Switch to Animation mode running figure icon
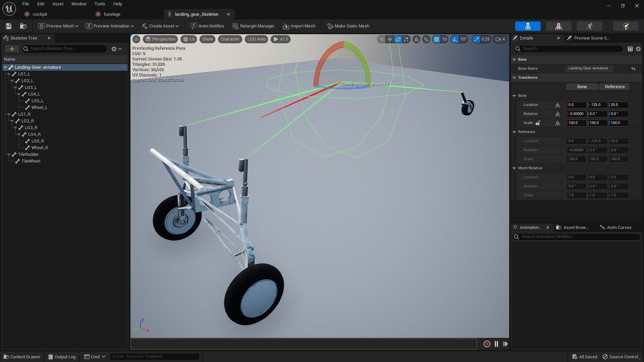644x362 pixels. [x=589, y=26]
